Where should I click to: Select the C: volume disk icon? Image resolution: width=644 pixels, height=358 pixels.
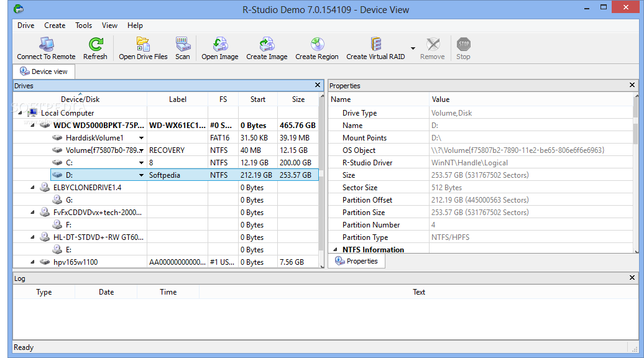click(57, 163)
